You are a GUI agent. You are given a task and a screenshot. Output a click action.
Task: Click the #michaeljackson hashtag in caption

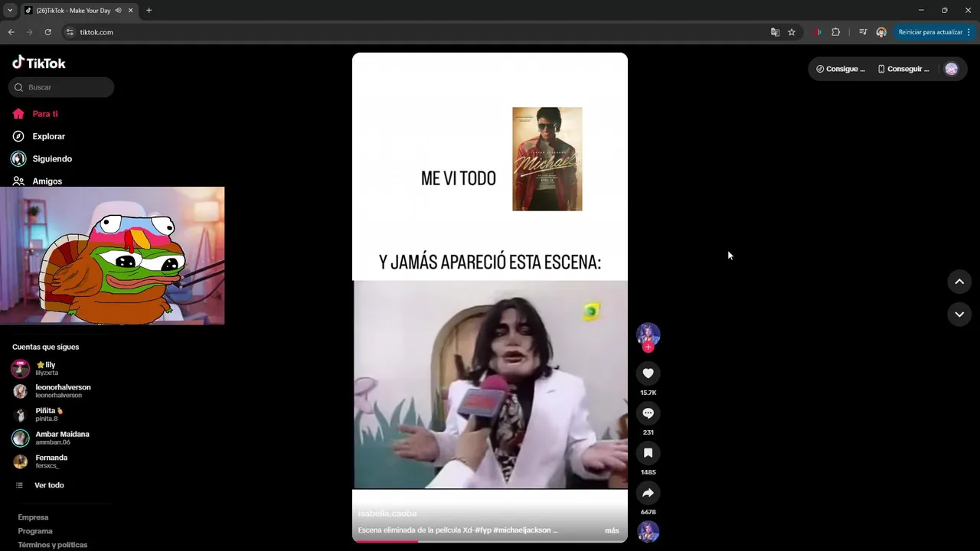tap(522, 530)
